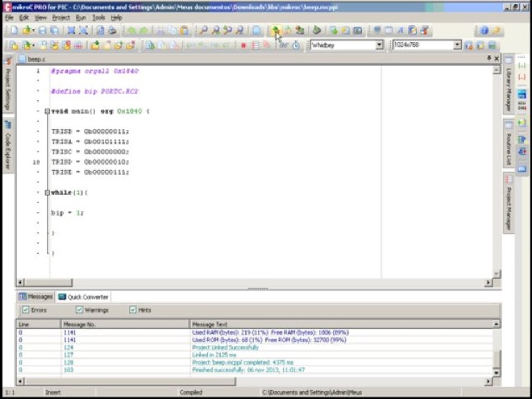The width and height of the screenshot is (532, 399).
Task: Open the Project menu
Action: tap(61, 18)
